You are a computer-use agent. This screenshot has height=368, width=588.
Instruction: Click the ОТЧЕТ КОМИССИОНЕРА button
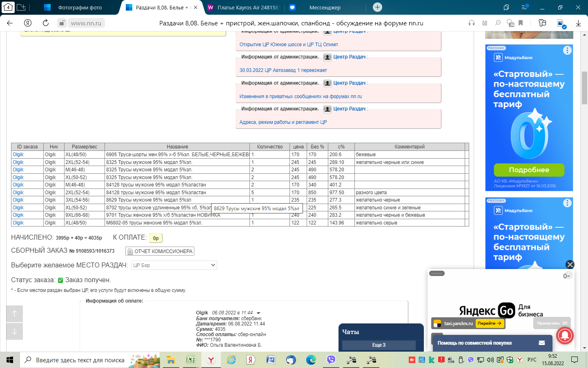pos(160,251)
